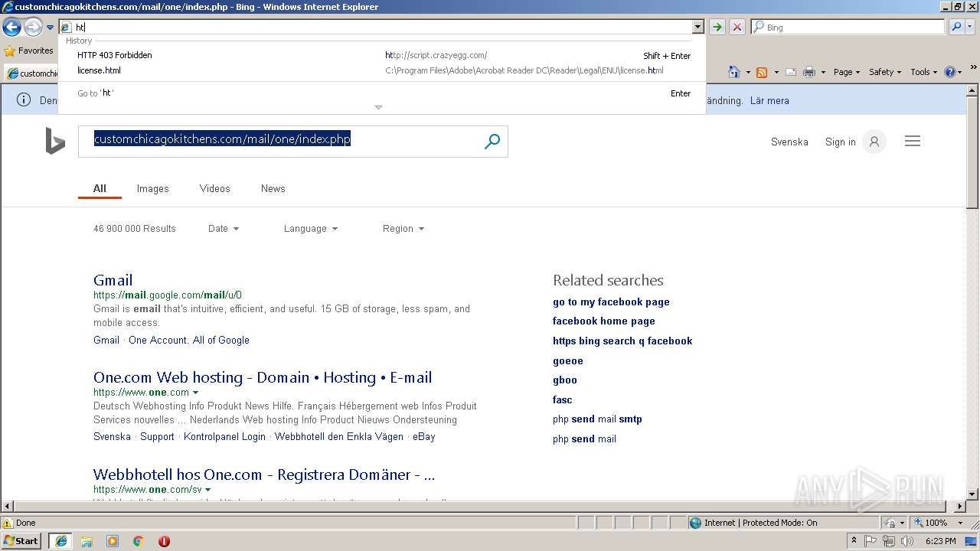Click the Windows Media Player taskbar icon

pyautogui.click(x=113, y=541)
